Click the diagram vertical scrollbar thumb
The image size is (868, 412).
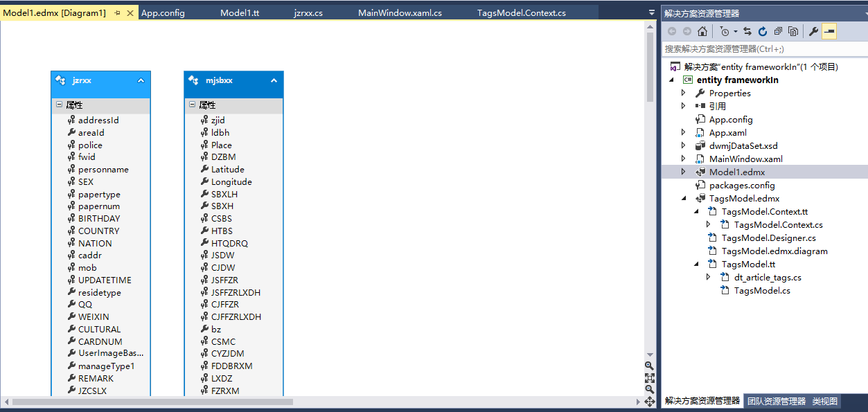point(650,67)
